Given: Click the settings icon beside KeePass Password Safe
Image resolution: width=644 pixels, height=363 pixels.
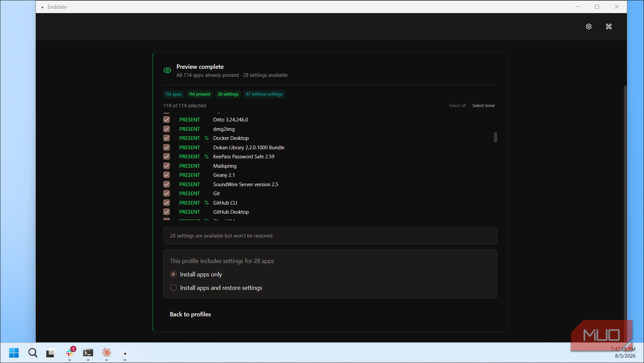Looking at the screenshot, I should (x=207, y=157).
